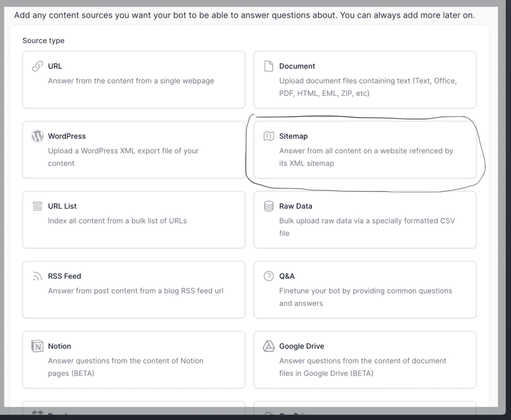
Task: Click the Notion logo icon
Action: point(37,346)
